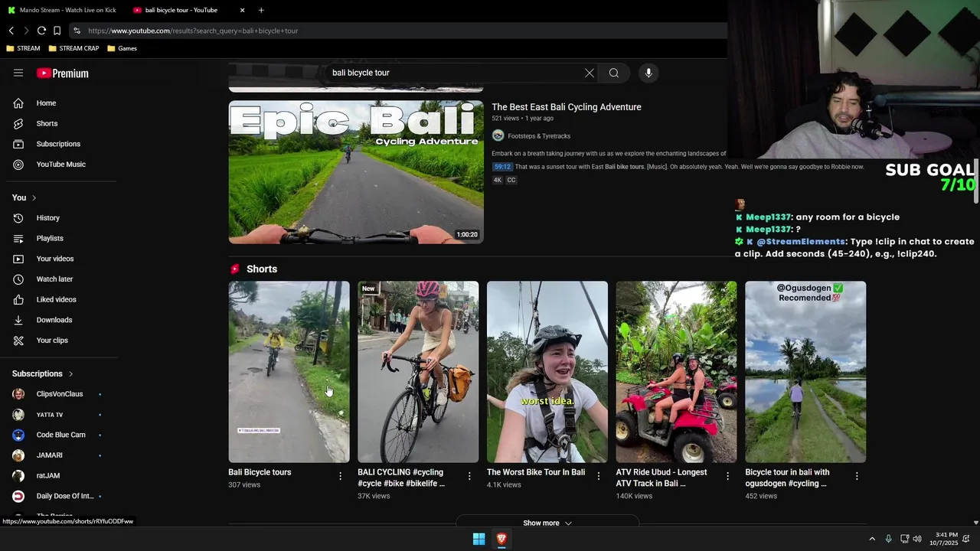This screenshot has width=980, height=551.
Task: Open the Bali Bicycle tours short thumbnail
Action: click(289, 372)
